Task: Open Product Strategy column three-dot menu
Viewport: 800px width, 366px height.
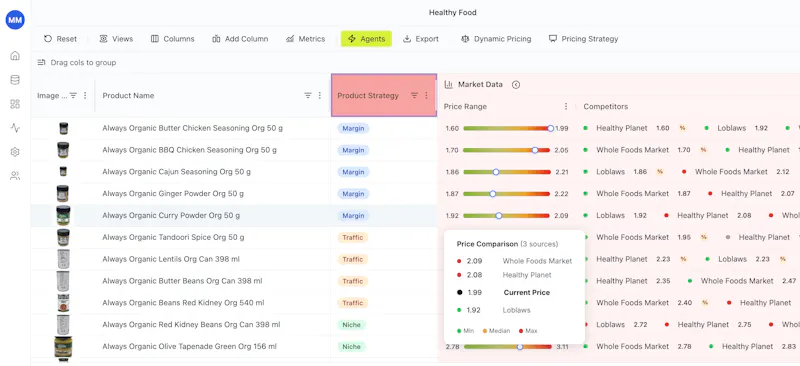Action: pyautogui.click(x=427, y=95)
